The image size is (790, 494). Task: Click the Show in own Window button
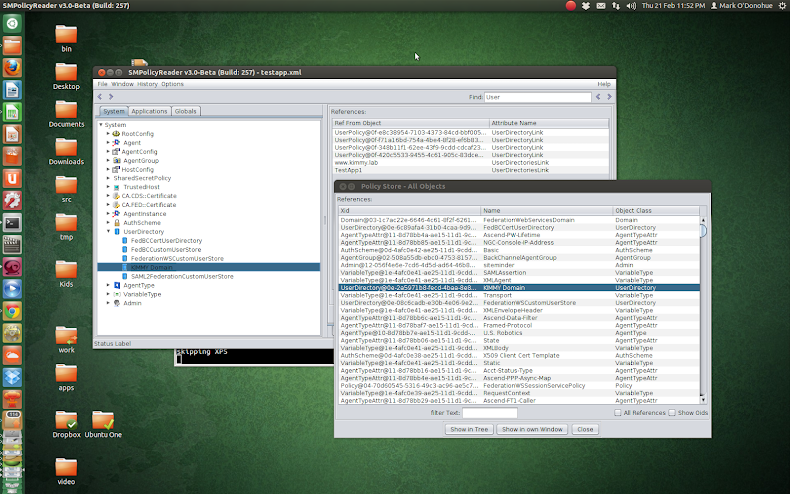coord(531,429)
